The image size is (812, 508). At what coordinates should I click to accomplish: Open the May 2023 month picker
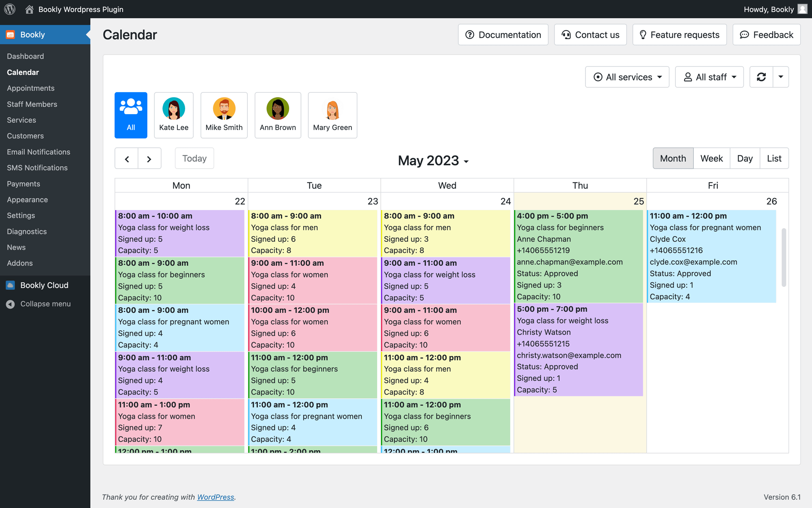pyautogui.click(x=433, y=161)
